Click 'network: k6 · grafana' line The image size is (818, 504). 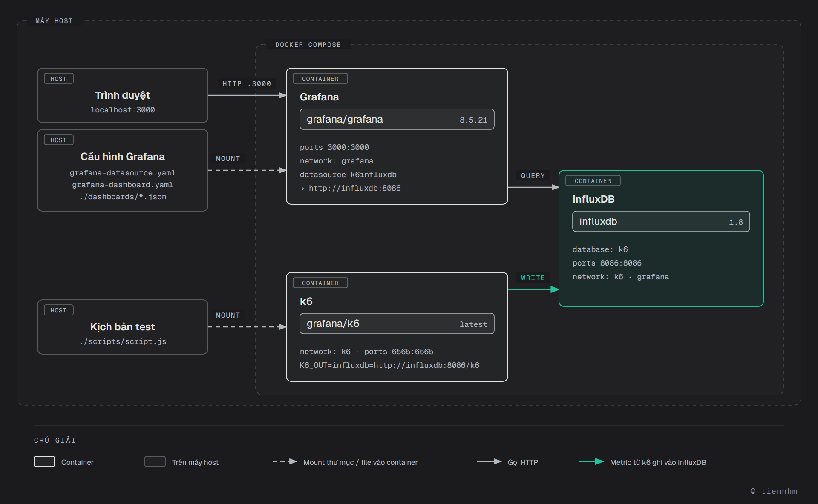621,277
